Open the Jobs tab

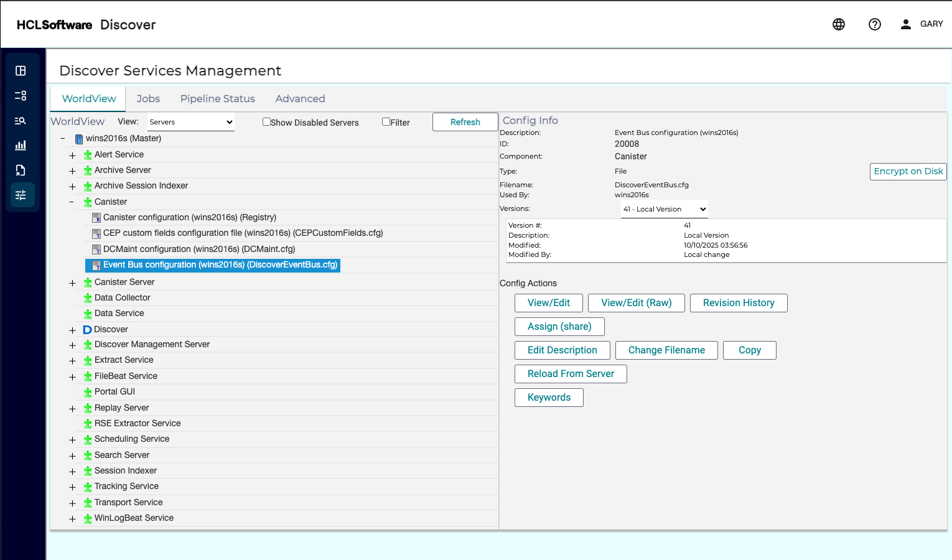148,99
